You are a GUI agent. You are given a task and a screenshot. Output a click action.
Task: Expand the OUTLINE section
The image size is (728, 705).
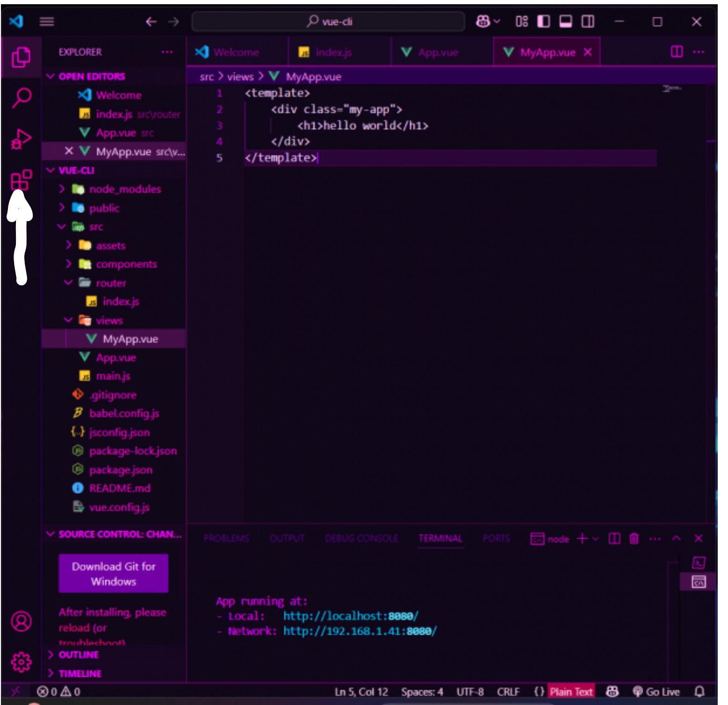point(79,654)
